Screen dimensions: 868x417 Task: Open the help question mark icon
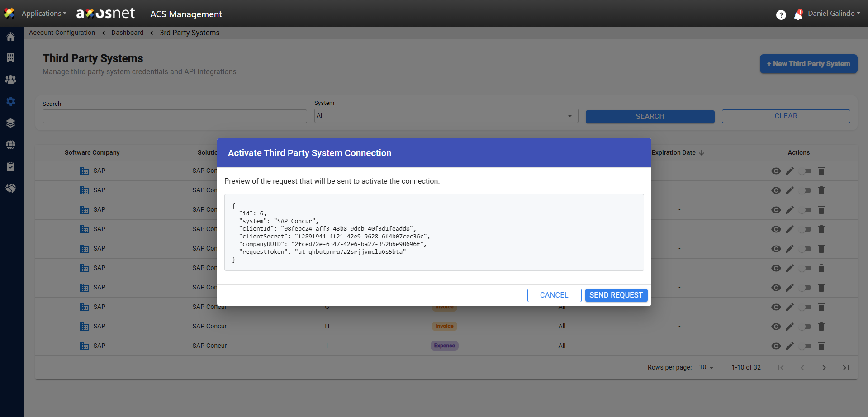[x=781, y=15]
